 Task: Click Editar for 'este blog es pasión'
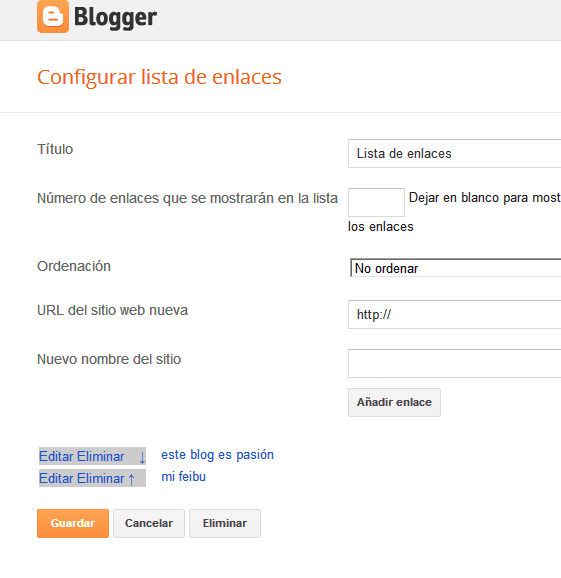click(56, 457)
